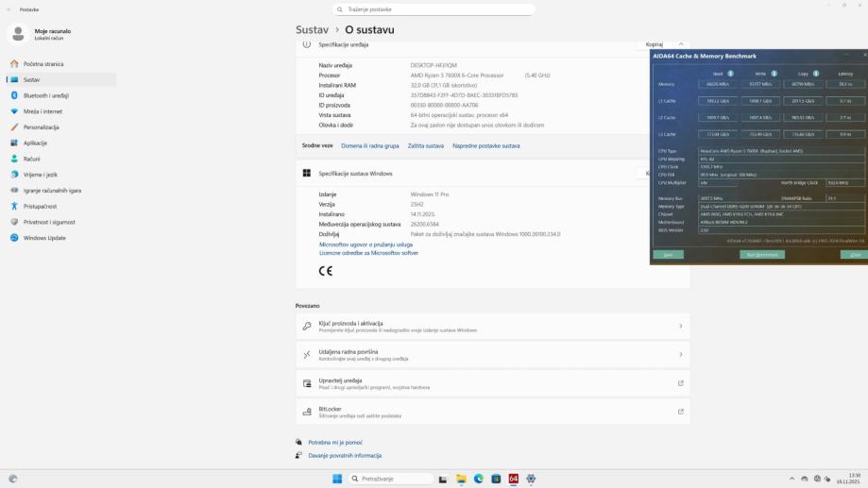Viewport: 868px width, 488px height.
Task: Click the AMD Ryzen 5 7600X processor text
Action: click(457, 76)
